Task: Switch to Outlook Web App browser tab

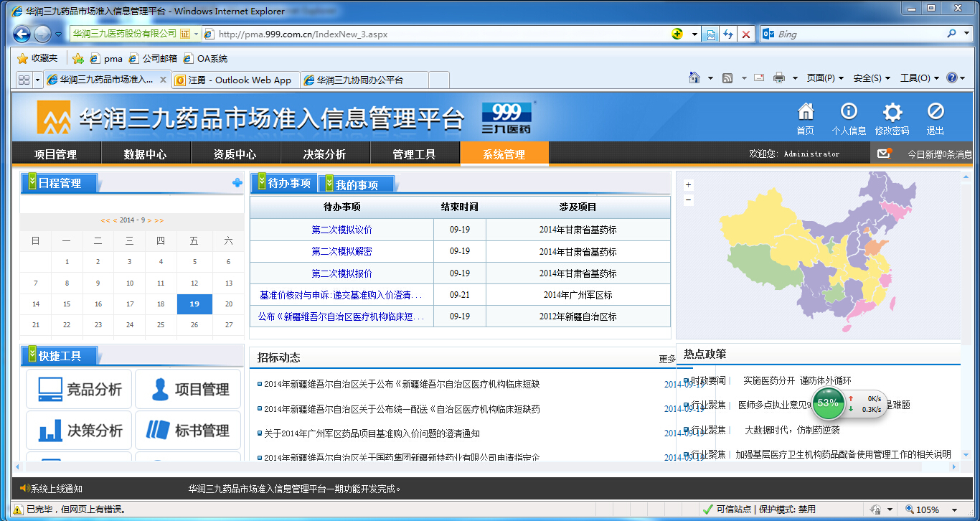Action: point(237,80)
